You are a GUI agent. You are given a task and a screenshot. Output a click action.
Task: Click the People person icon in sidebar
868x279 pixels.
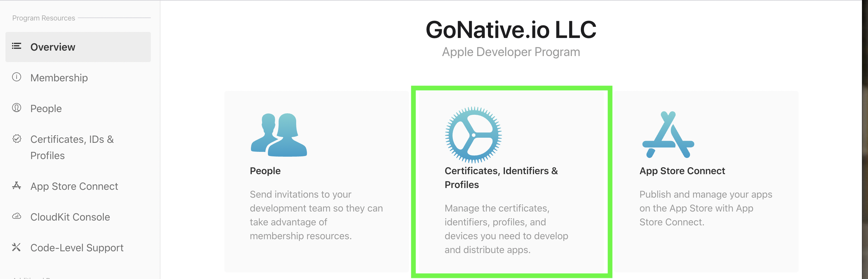17,108
